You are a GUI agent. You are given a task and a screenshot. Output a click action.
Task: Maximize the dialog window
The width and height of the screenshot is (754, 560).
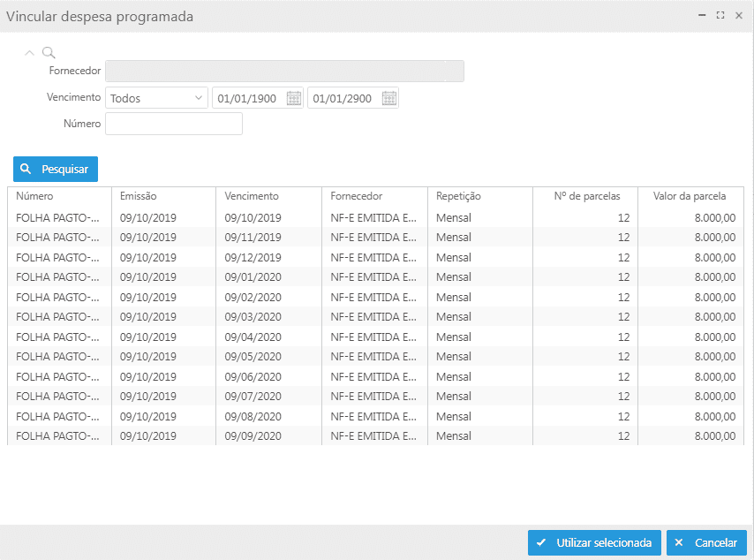click(x=720, y=16)
